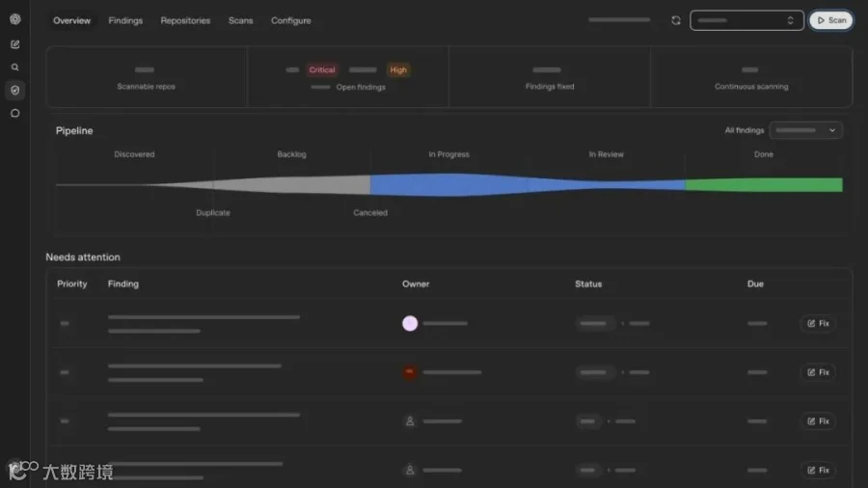Click the Duplicate pipeline label
Image resolution: width=868 pixels, height=488 pixels.
click(213, 212)
